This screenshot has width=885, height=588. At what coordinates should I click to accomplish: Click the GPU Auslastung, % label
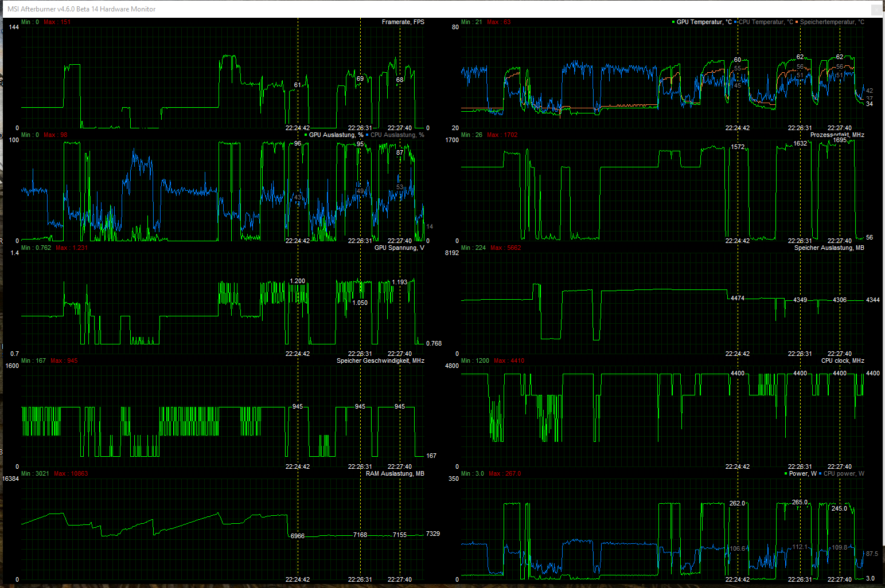336,135
